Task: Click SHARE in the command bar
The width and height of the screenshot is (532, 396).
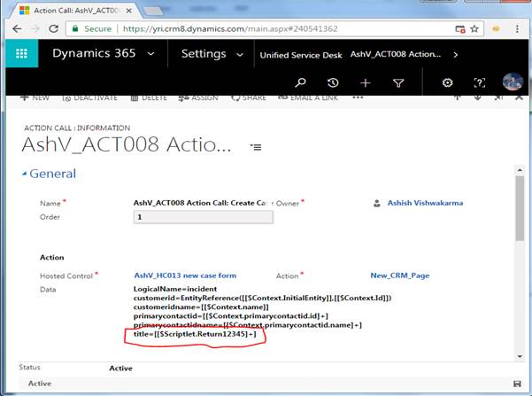Action: (249, 97)
